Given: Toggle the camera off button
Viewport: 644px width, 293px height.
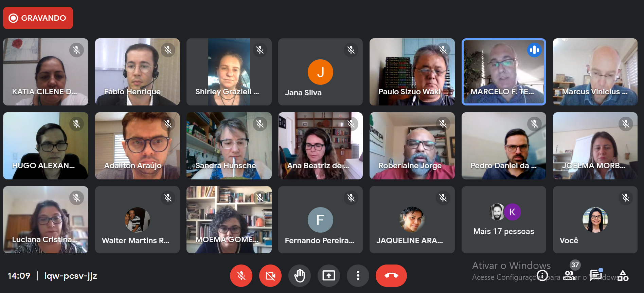Looking at the screenshot, I should 270,276.
